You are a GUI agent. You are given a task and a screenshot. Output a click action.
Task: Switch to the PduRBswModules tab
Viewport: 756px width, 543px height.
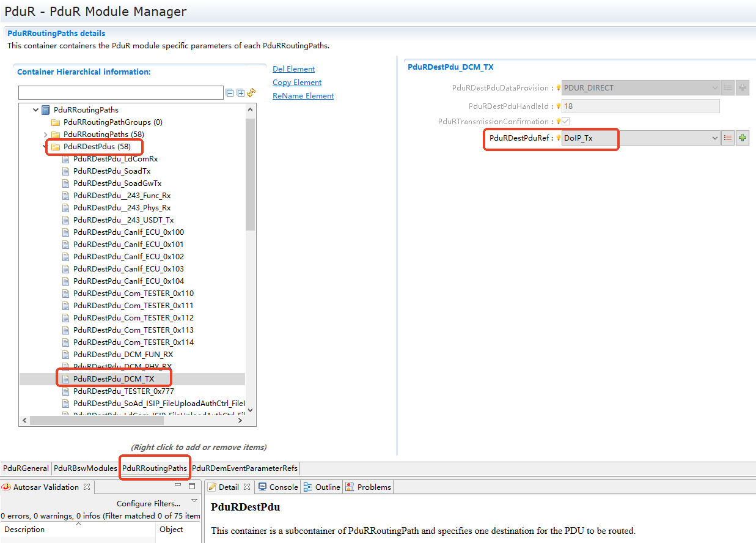(85, 468)
